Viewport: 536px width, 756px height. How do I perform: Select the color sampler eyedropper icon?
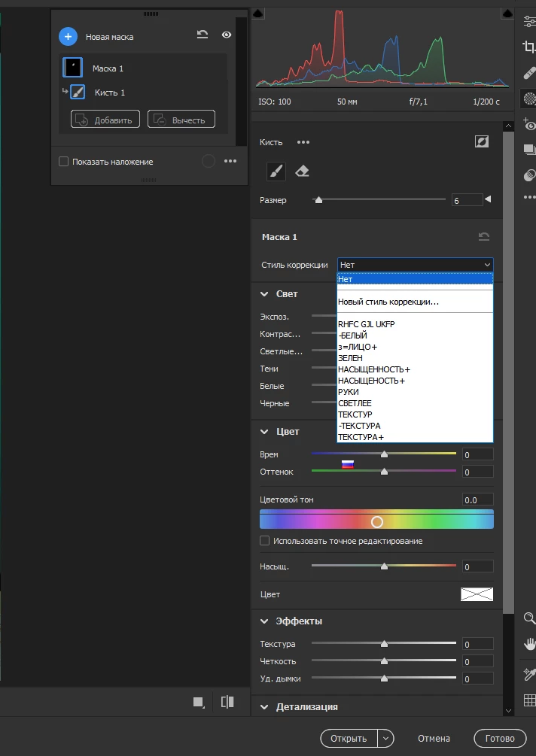(x=529, y=674)
